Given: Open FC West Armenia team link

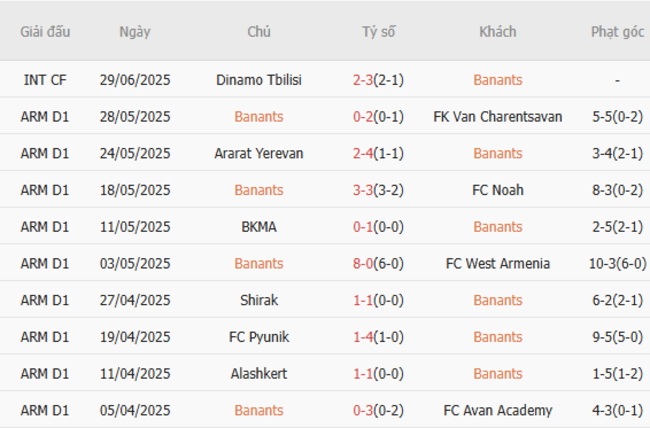Looking at the screenshot, I should click(x=497, y=264).
